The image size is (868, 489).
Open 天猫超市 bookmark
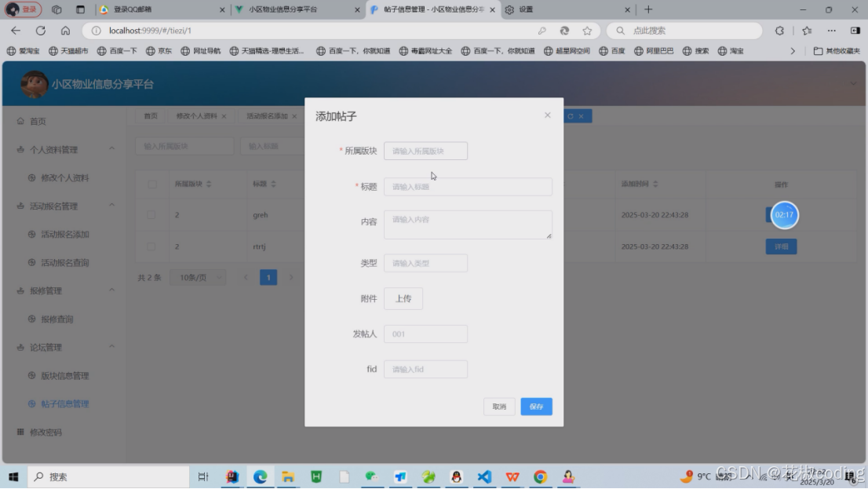pyautogui.click(x=68, y=51)
